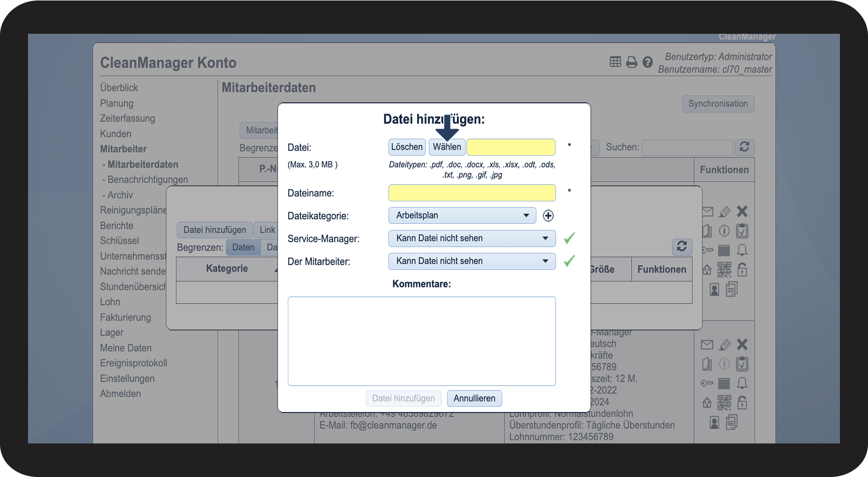
Task: Open the help question mark icon
Action: [647, 62]
